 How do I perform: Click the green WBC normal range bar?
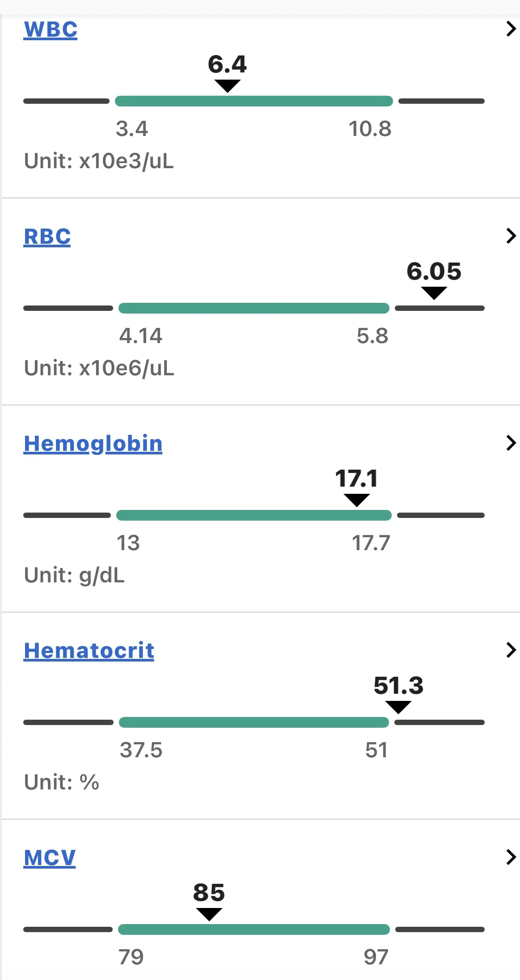click(254, 101)
